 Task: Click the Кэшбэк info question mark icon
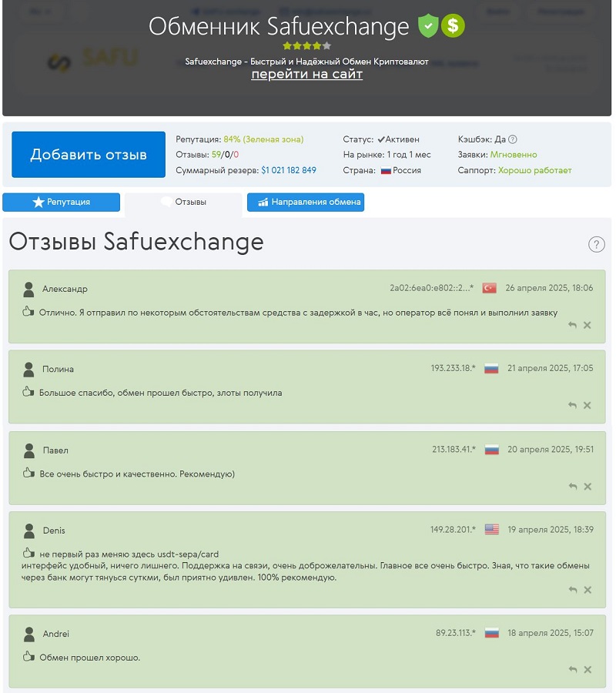pyautogui.click(x=513, y=139)
